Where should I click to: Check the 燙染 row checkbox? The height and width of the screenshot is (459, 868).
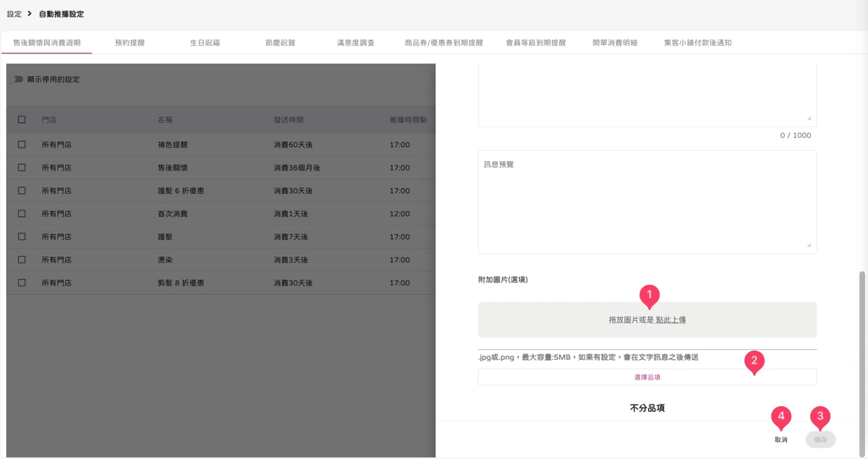point(22,259)
